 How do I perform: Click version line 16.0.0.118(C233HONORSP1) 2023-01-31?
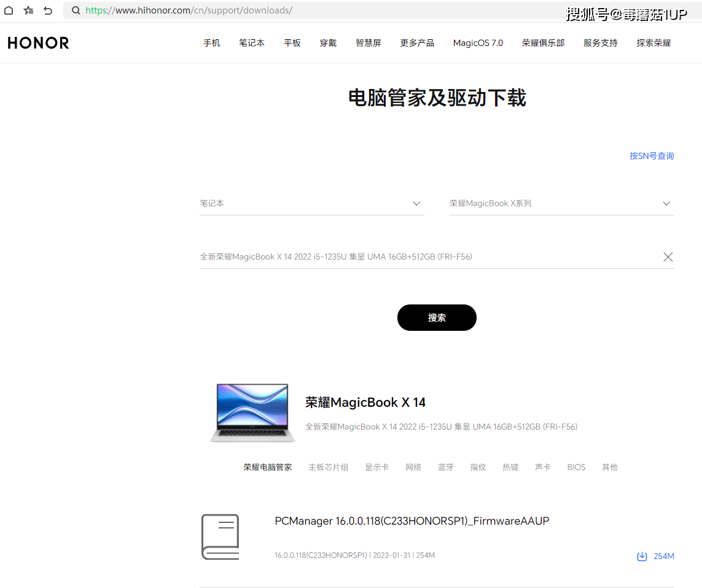(354, 555)
